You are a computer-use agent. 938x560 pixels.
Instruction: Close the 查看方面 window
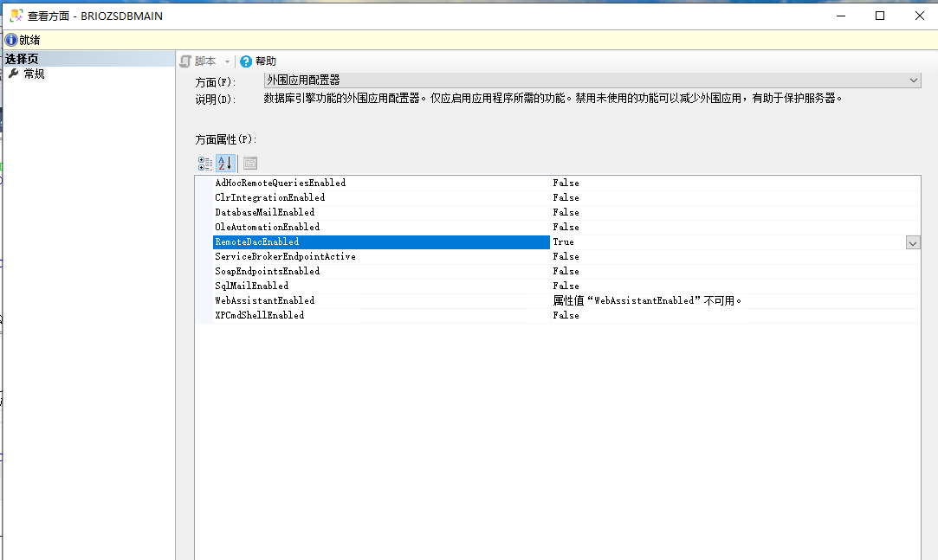pyautogui.click(x=920, y=16)
